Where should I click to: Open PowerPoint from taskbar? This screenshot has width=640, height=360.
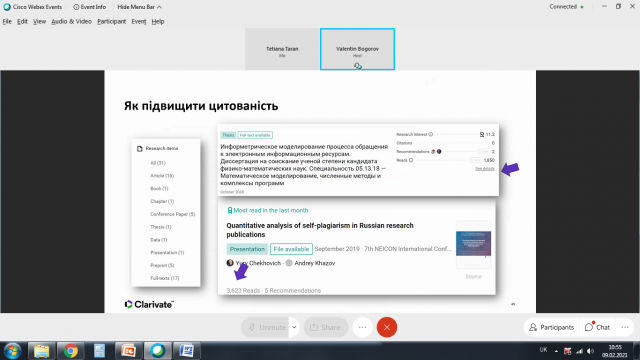[128, 351]
